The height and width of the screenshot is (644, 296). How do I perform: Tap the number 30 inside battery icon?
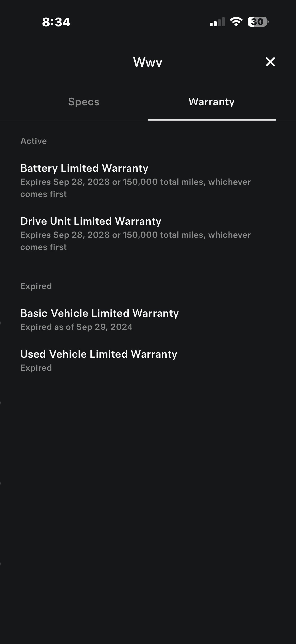click(257, 22)
